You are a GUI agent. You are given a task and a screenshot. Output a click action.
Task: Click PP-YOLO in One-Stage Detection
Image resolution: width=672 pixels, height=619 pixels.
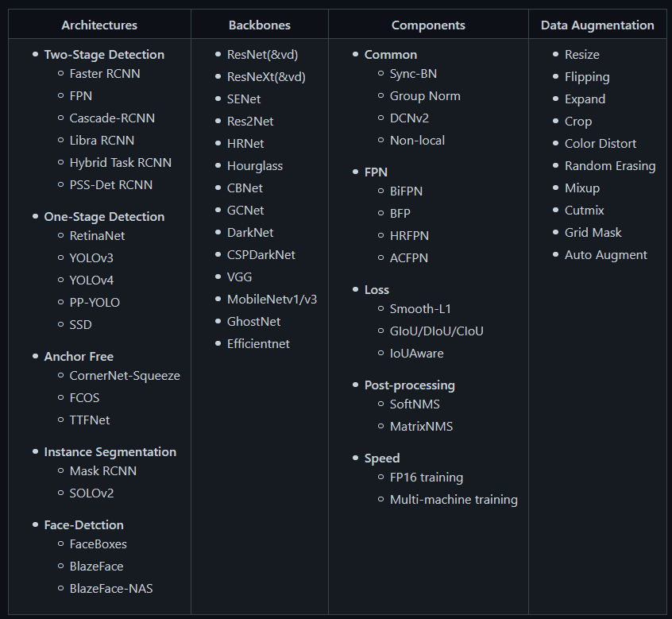pos(95,303)
